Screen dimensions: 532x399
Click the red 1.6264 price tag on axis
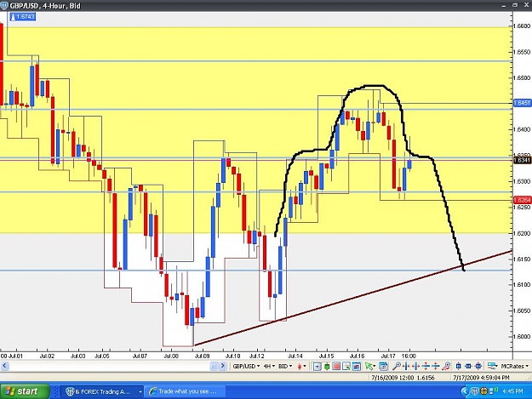(522, 200)
